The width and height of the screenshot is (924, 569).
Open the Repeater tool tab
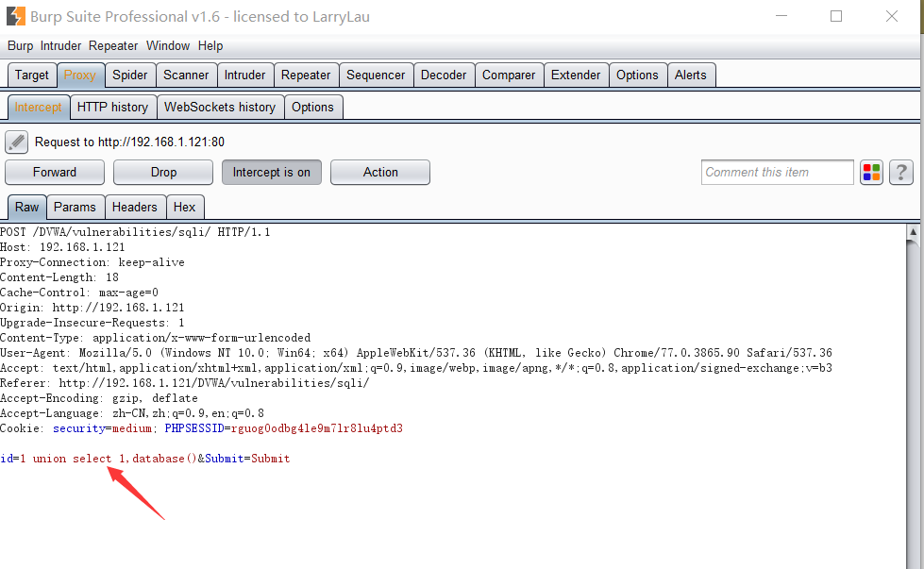(x=306, y=75)
